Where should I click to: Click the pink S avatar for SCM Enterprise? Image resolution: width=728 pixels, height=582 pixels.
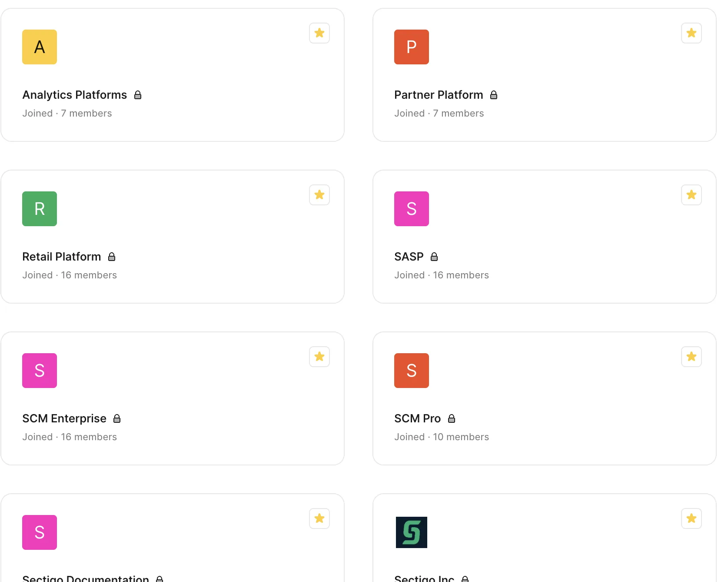(x=40, y=371)
